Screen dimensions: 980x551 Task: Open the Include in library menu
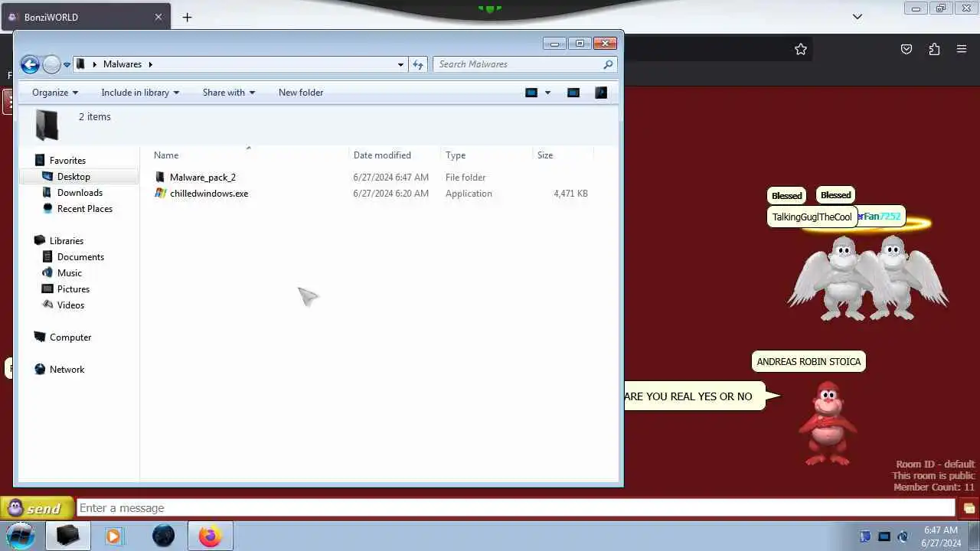(140, 93)
